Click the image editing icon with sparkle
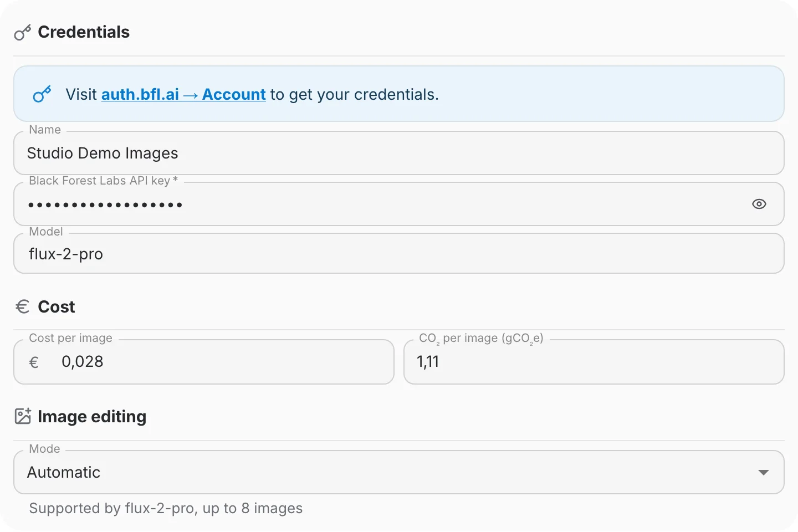 pyautogui.click(x=23, y=416)
